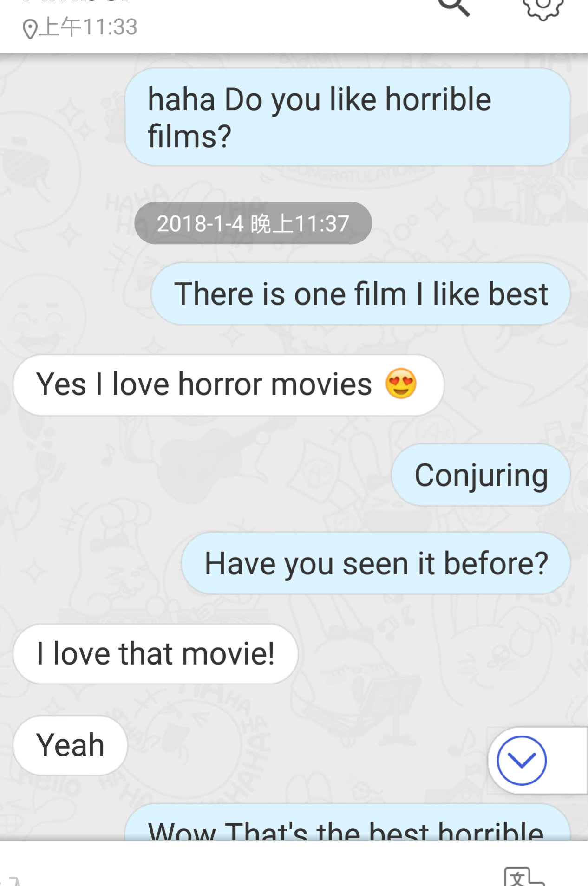
Task: Tap the white tab around the scroll-down button
Action: click(538, 760)
